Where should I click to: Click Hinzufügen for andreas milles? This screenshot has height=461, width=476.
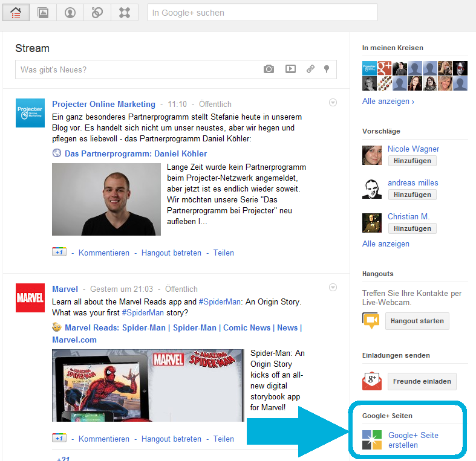(412, 195)
